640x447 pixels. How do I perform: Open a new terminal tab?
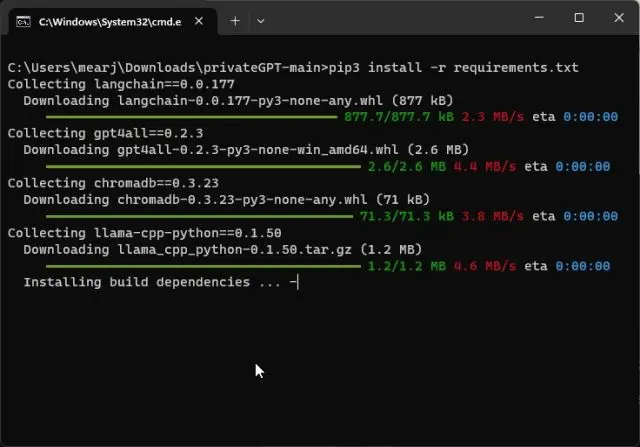(235, 21)
